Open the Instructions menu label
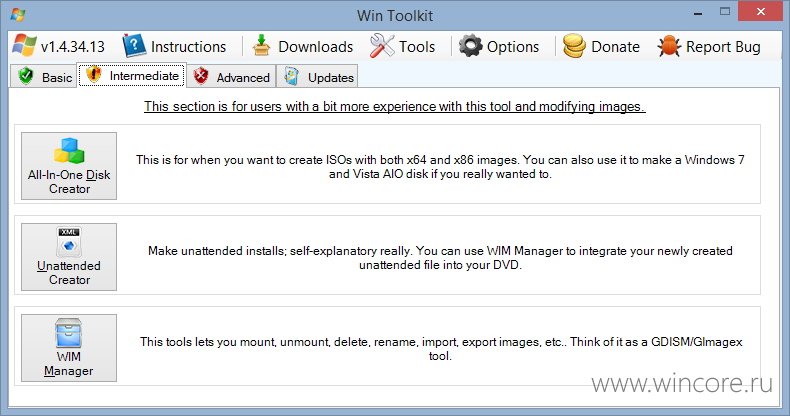 (188, 47)
